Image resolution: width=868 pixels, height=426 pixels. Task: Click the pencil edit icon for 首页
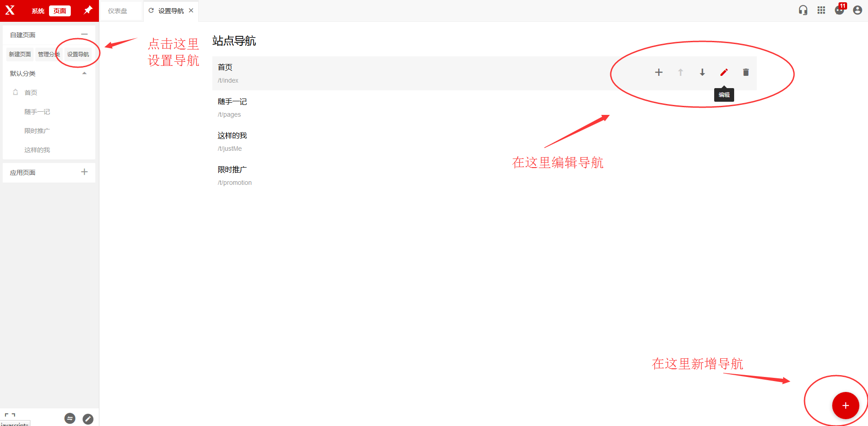pyautogui.click(x=724, y=72)
